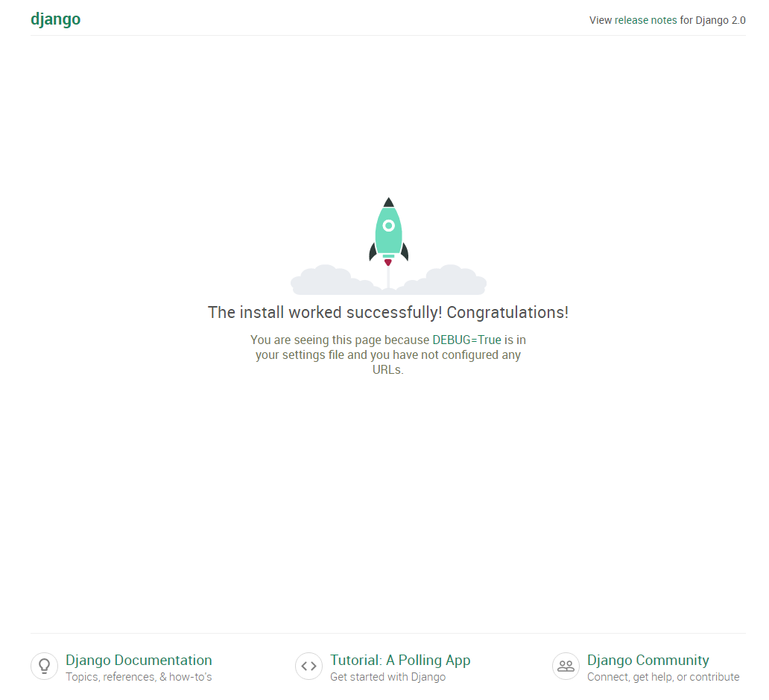The image size is (769, 700).
Task: Click 'for Django 2.0' text in header
Action: point(712,20)
